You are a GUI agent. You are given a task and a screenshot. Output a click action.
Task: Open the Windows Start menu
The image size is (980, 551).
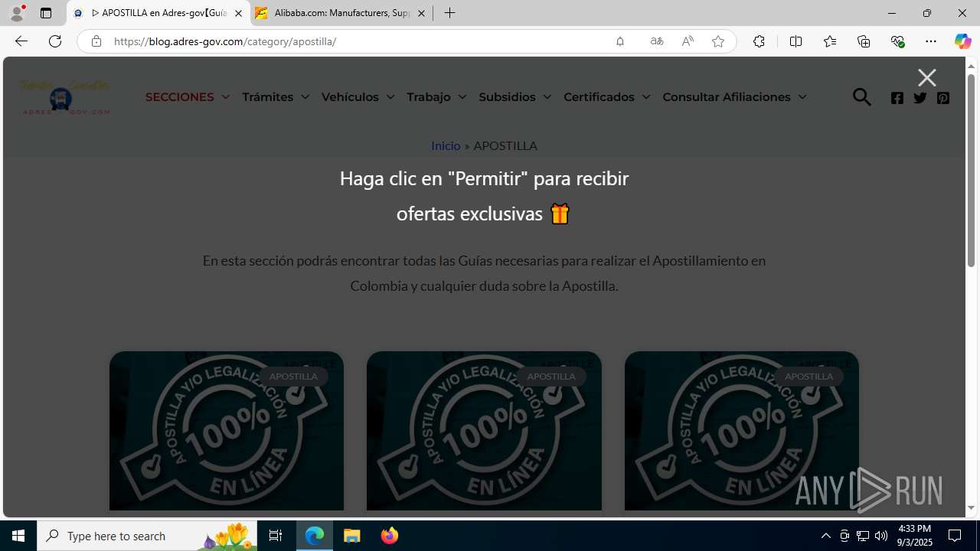pos(18,536)
